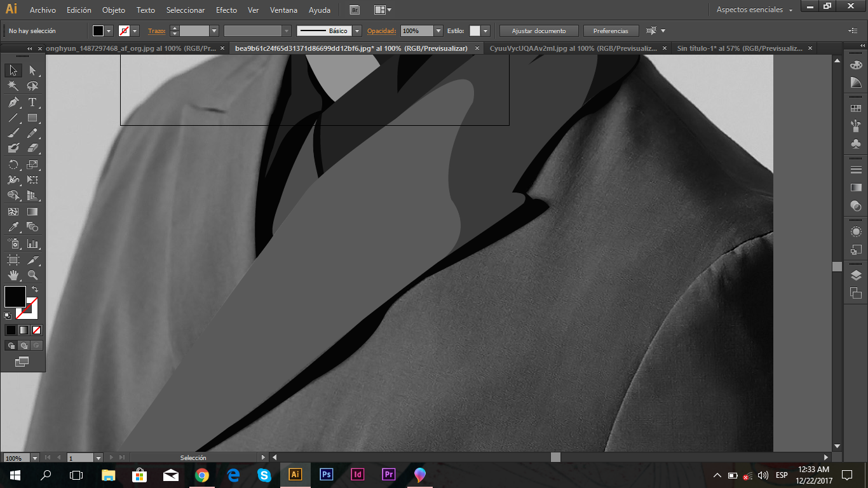Change screen mode button in toolbox

(22, 362)
